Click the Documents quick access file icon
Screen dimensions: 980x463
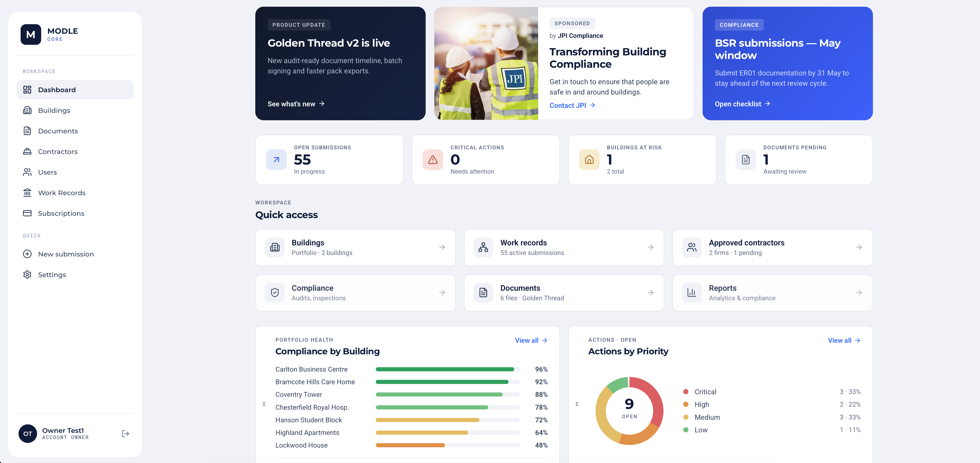click(483, 293)
